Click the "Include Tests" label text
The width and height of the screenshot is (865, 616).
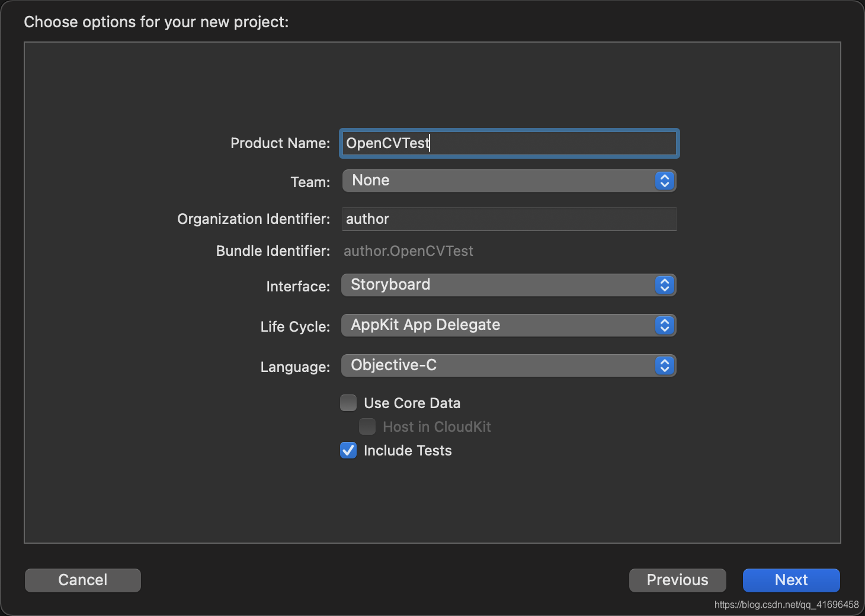pyautogui.click(x=408, y=451)
